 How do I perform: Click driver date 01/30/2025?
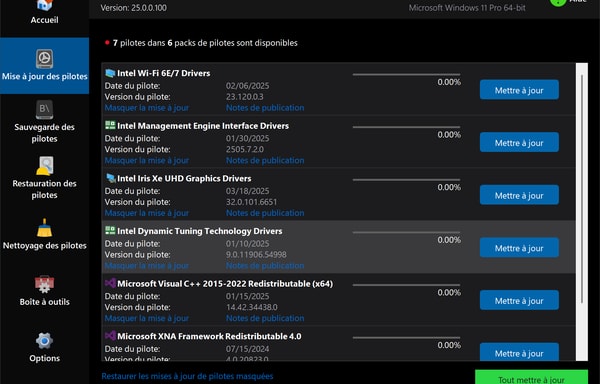248,138
